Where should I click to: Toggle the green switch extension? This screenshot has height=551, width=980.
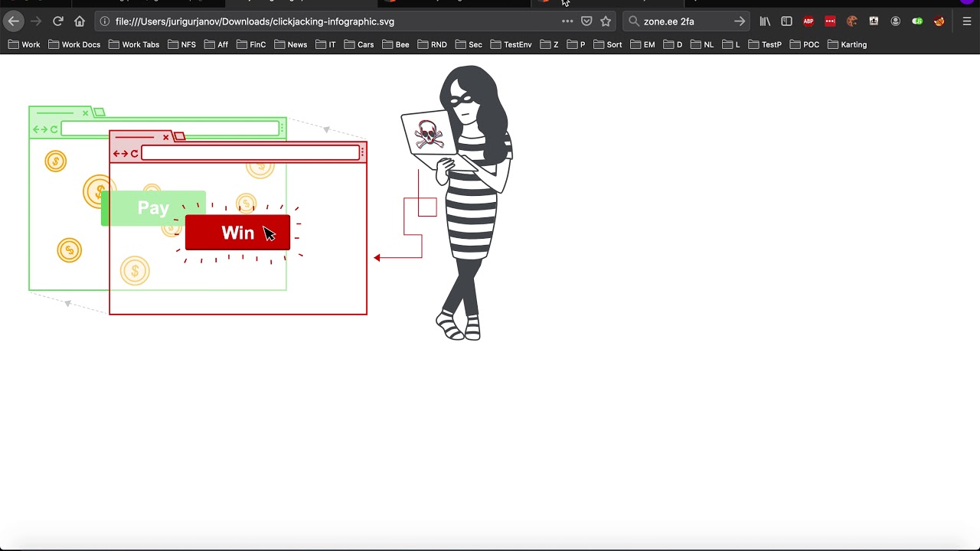[917, 21]
